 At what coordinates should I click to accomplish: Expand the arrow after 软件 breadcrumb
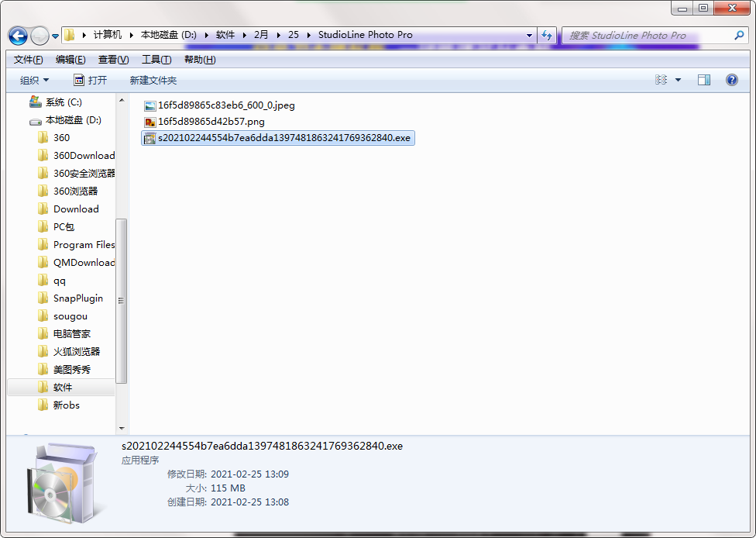click(245, 35)
